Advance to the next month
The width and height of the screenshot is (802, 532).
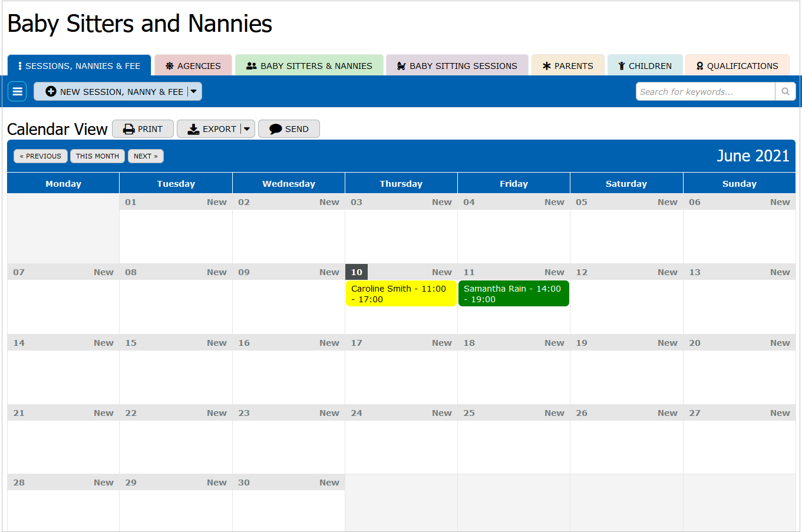tap(146, 156)
